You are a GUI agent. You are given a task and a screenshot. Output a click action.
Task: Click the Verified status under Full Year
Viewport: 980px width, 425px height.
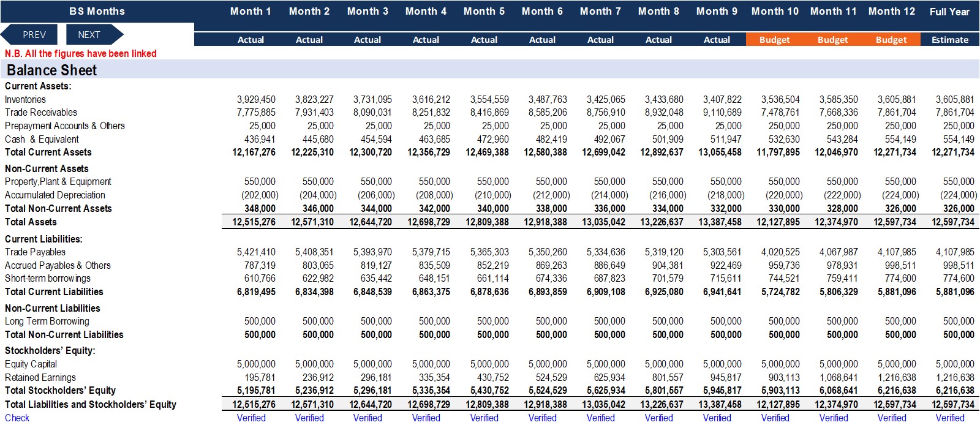(x=950, y=418)
